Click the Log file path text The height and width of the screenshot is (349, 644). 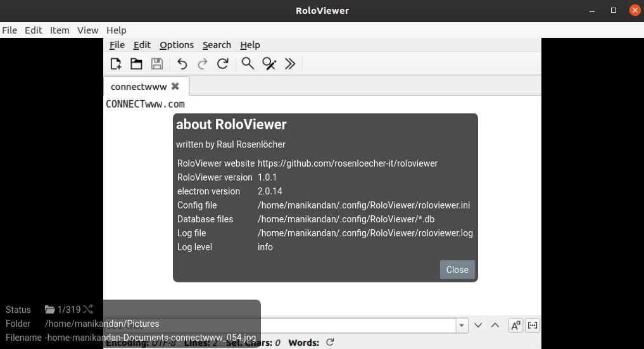click(365, 233)
